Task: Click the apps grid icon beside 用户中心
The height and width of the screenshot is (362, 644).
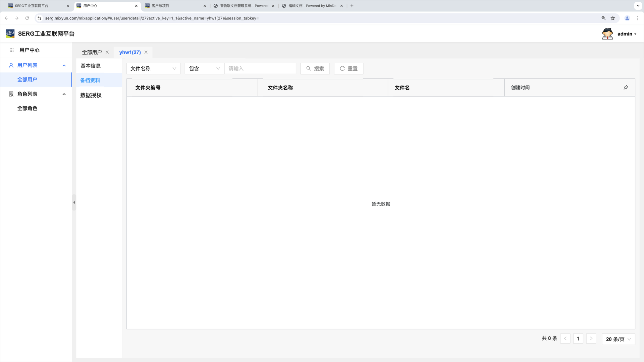Action: (x=11, y=50)
